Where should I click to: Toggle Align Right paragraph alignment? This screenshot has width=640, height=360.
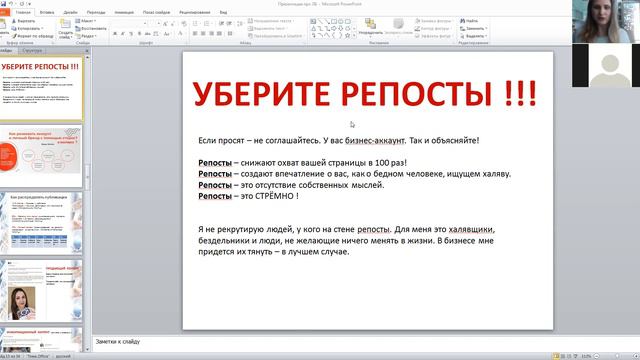point(211,33)
